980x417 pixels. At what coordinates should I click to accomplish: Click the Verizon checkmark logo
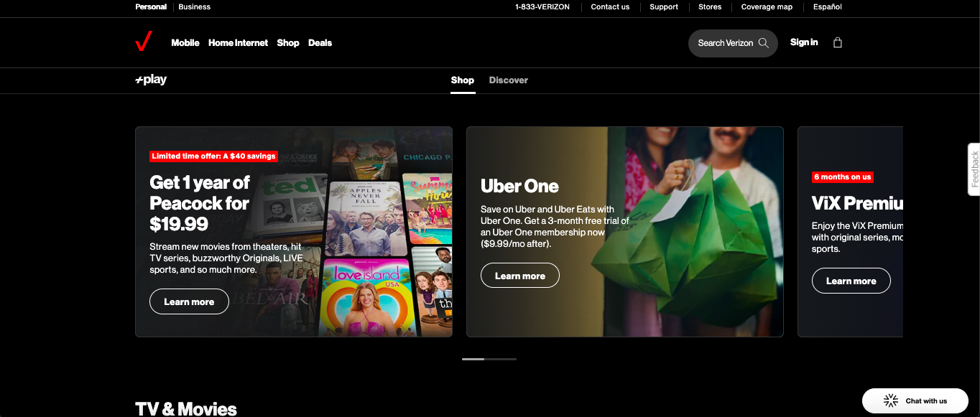tap(144, 42)
